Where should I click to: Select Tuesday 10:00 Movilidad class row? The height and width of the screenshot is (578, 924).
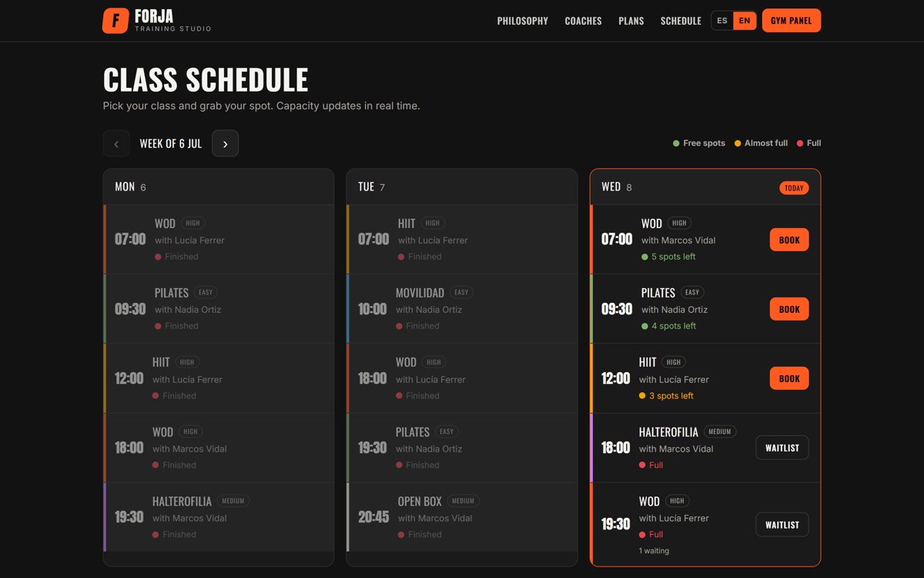click(462, 309)
